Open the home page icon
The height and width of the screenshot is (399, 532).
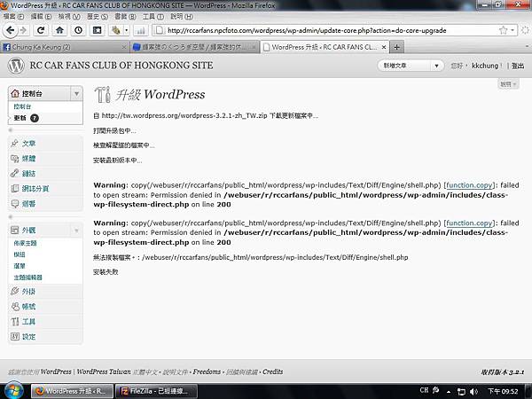[59, 30]
